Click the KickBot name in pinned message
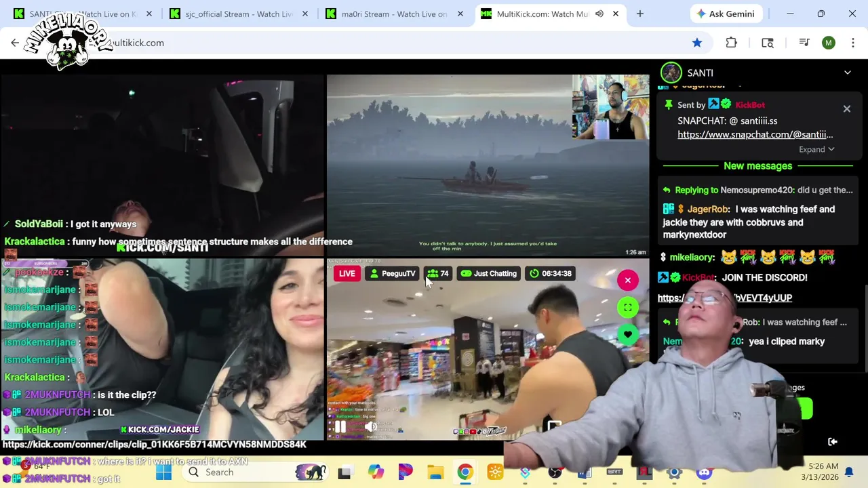This screenshot has height=488, width=868. (x=750, y=104)
